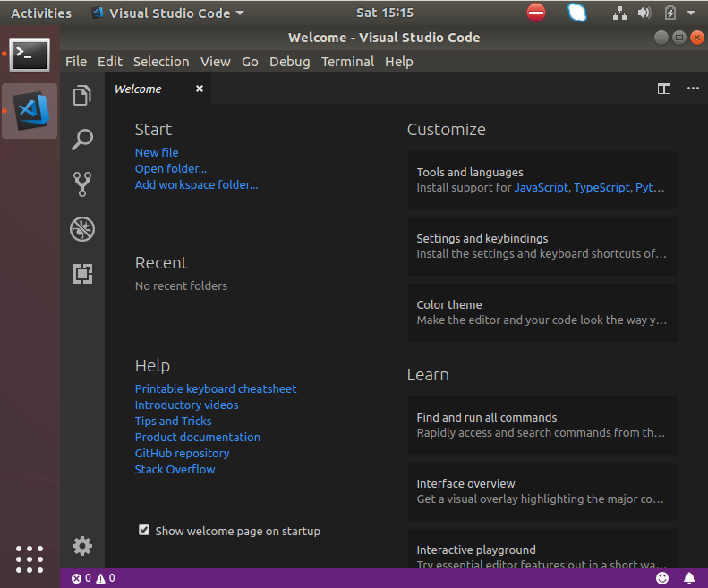Open the Selection menu
Screen dimensions: 708x588
161,62
